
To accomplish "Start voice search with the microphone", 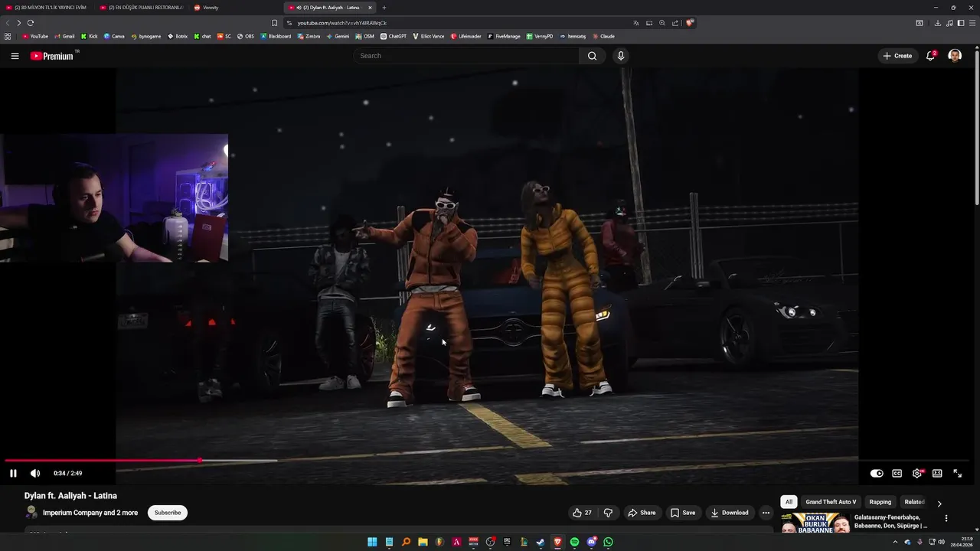I will click(621, 56).
